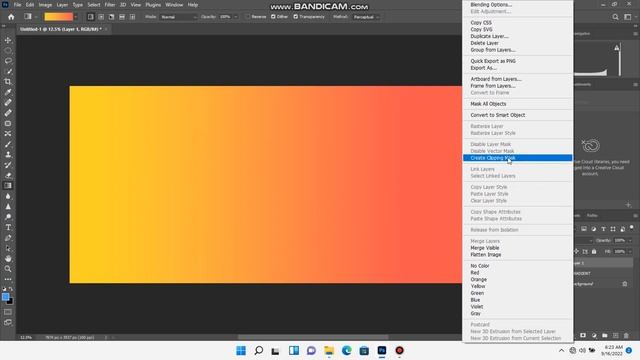Choose the Angle Gradient style icon
This screenshot has width=640, height=360.
pyautogui.click(x=111, y=17)
